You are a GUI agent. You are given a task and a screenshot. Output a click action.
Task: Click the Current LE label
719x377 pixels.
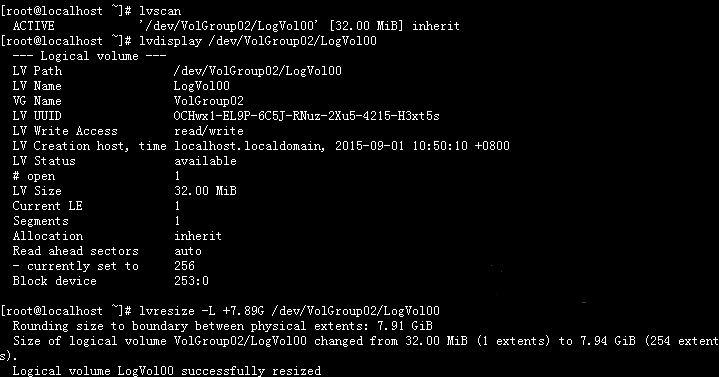tap(48, 206)
